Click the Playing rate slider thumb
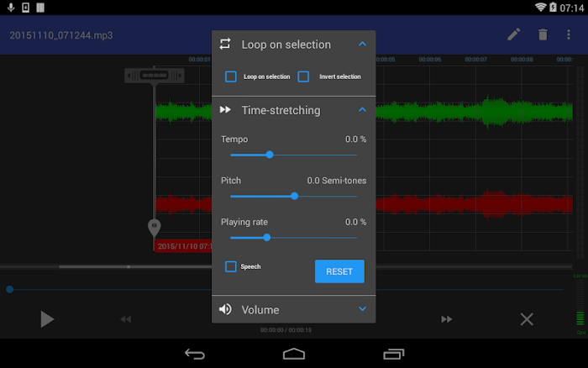The image size is (588, 368). 266,238
